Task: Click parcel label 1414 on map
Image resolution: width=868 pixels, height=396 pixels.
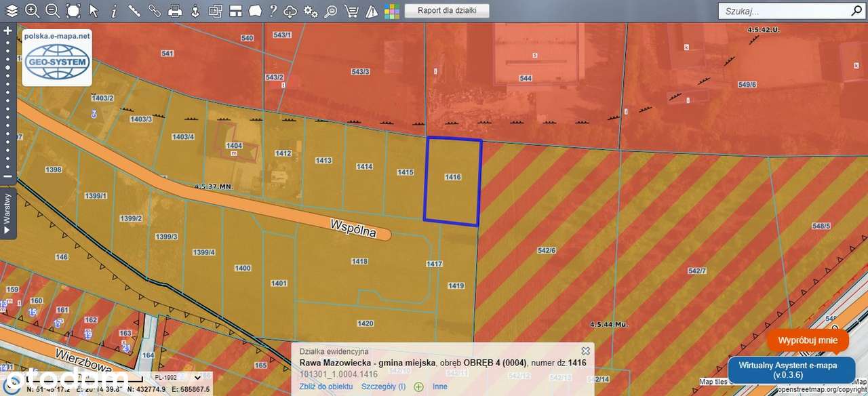Action: [365, 166]
